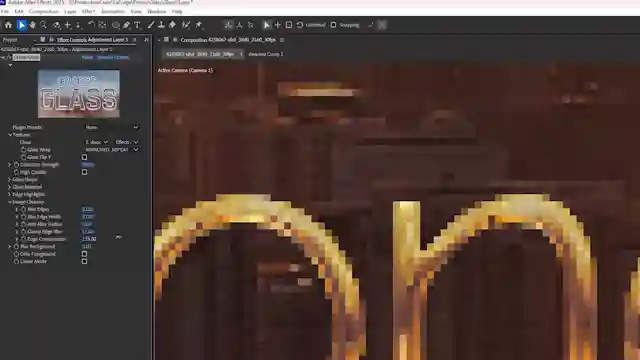Click the Blur Background value
The height and width of the screenshot is (360, 640).
point(87,247)
